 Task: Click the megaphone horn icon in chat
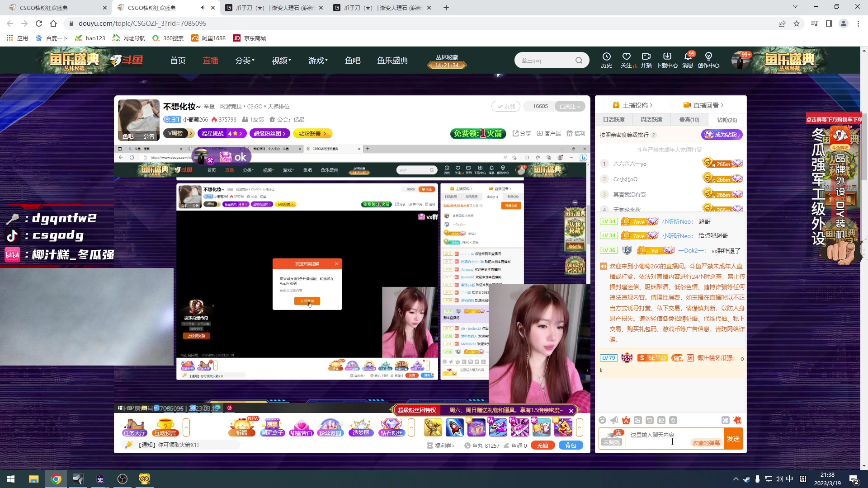[x=614, y=420]
